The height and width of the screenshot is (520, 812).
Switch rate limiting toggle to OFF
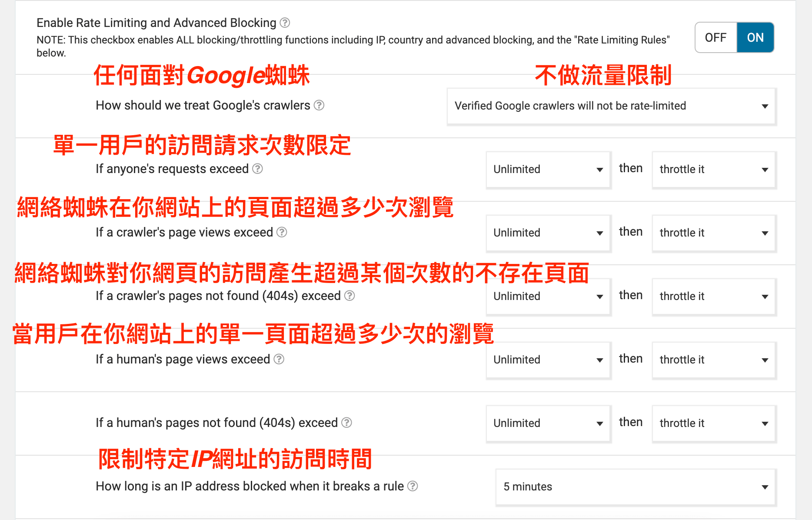click(x=715, y=37)
